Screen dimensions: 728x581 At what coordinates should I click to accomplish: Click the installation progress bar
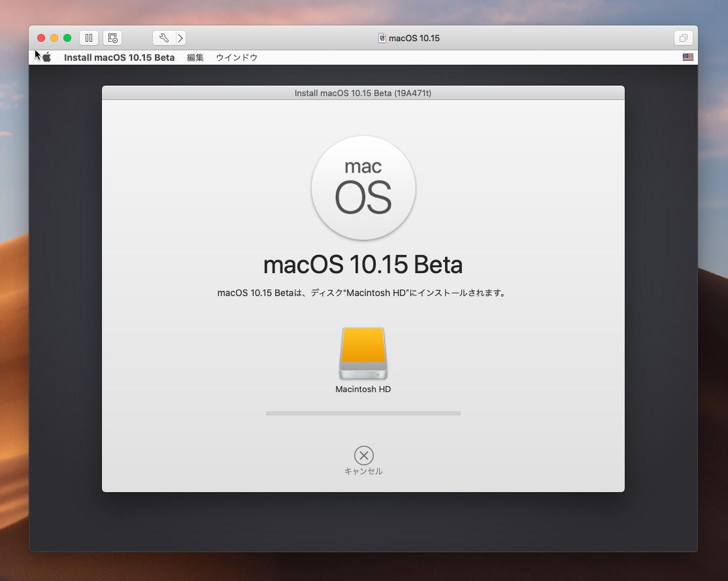pyautogui.click(x=363, y=413)
